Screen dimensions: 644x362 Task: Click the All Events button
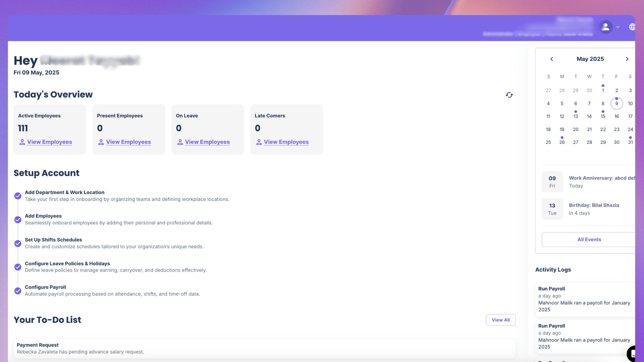pos(589,240)
